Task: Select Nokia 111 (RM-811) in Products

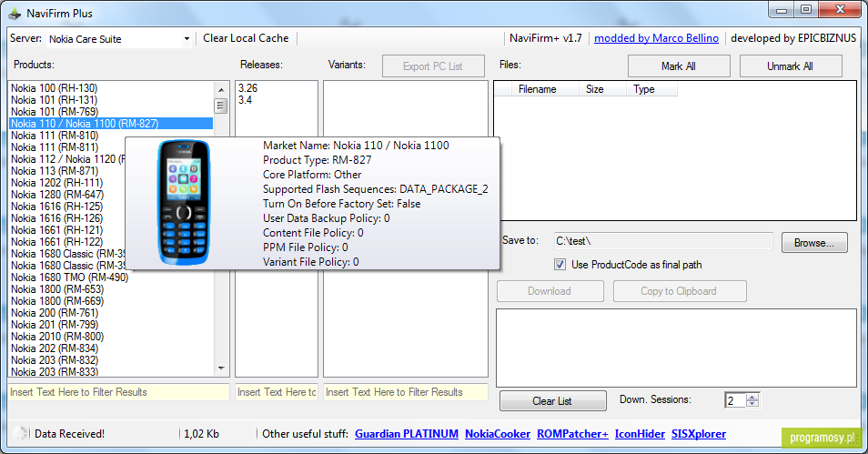Action: (55, 147)
